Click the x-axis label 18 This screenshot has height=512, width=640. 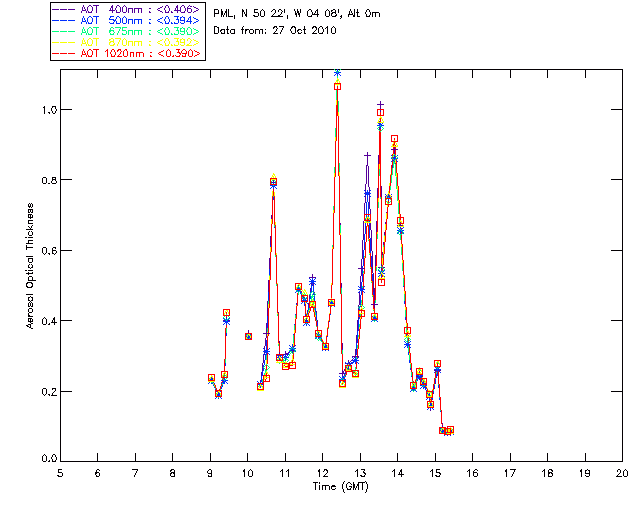547,473
